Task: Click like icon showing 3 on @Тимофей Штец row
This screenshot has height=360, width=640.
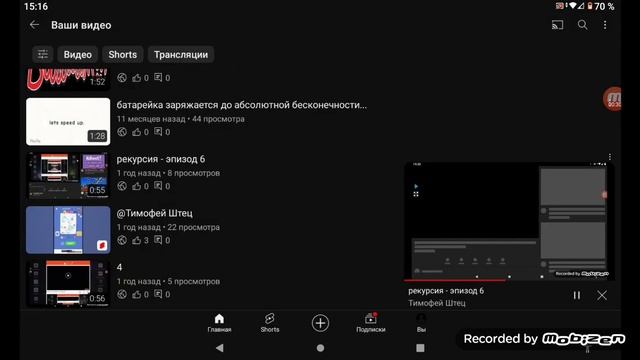Action: point(136,240)
